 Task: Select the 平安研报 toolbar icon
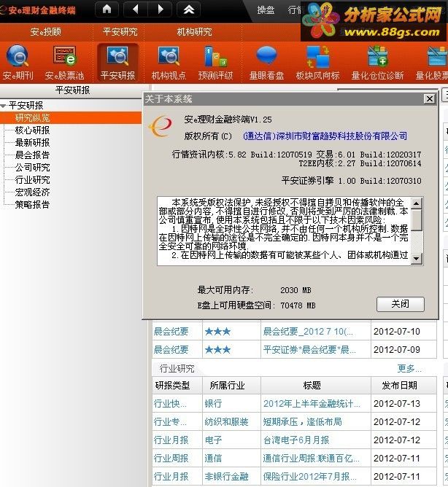pos(117,62)
